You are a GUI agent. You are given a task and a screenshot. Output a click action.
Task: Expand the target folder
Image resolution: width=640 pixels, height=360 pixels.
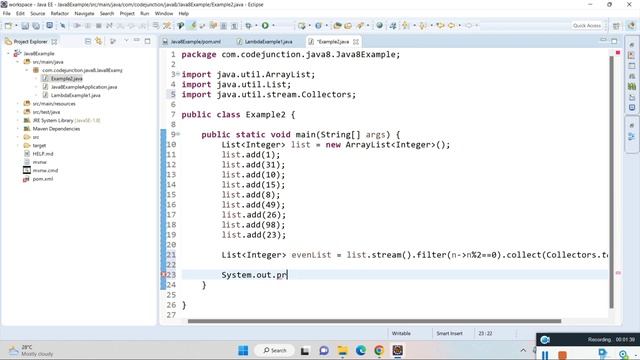coord(18,145)
